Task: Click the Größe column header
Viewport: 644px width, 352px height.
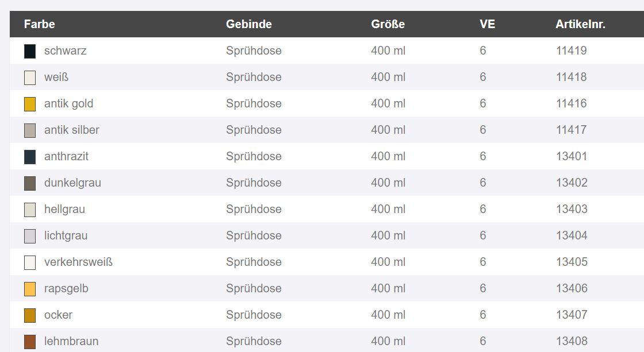Action: [388, 24]
